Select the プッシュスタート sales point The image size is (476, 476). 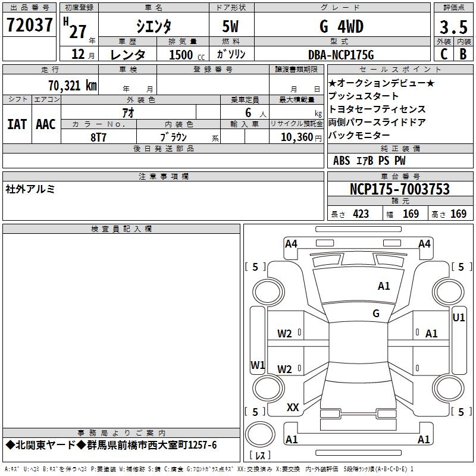363,96
